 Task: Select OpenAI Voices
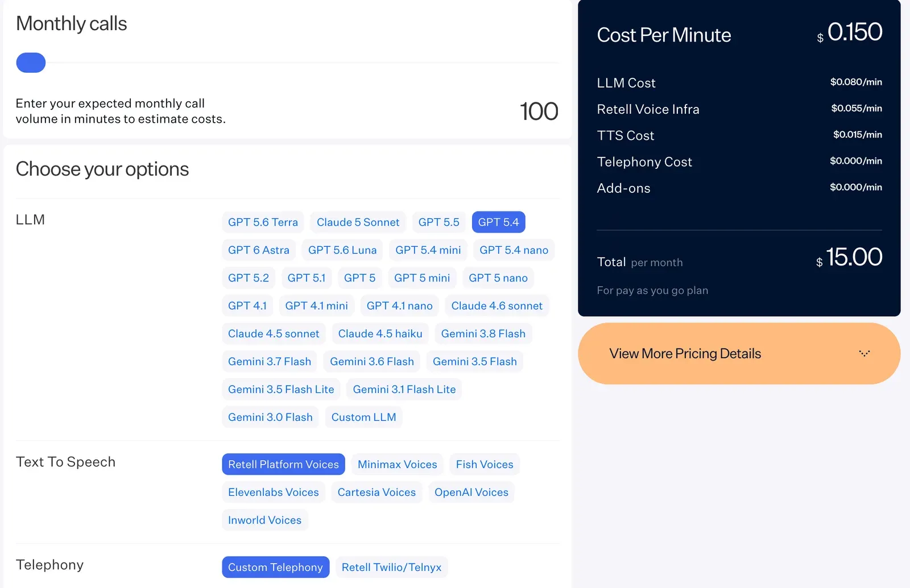coord(471,492)
